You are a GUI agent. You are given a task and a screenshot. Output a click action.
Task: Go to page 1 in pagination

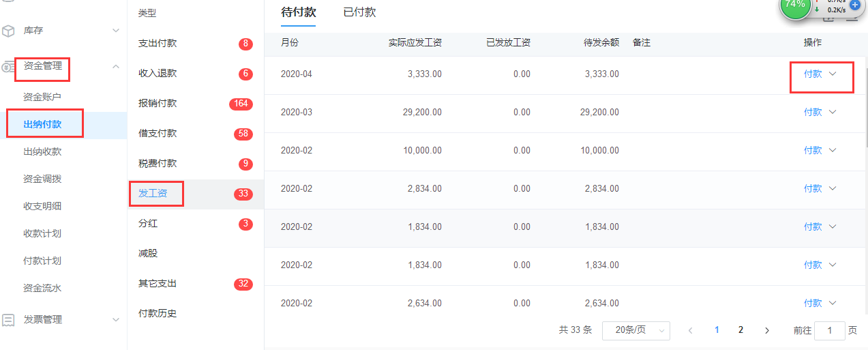point(717,330)
